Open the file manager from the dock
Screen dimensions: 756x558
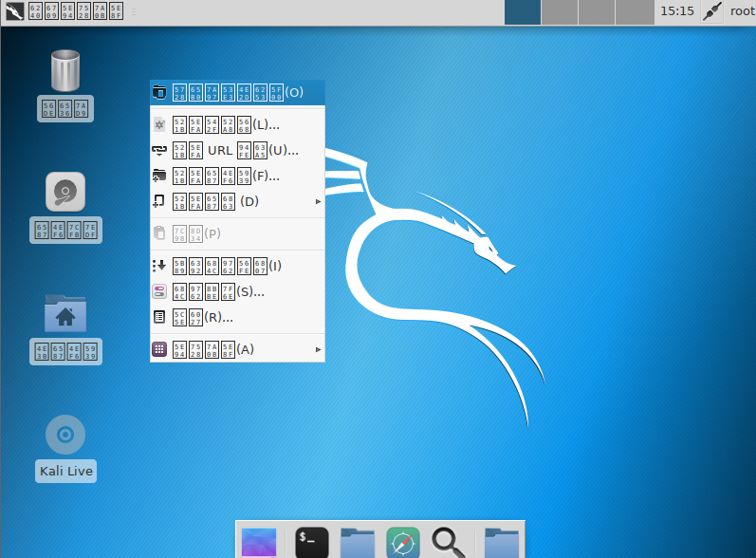[358, 543]
